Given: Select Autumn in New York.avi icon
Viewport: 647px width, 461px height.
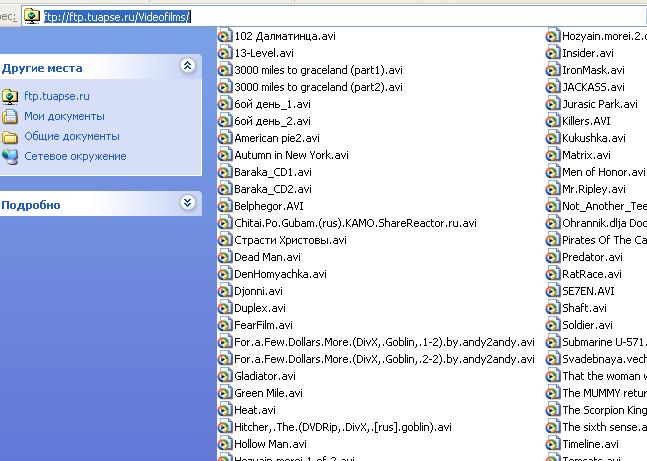Looking at the screenshot, I should [x=224, y=155].
